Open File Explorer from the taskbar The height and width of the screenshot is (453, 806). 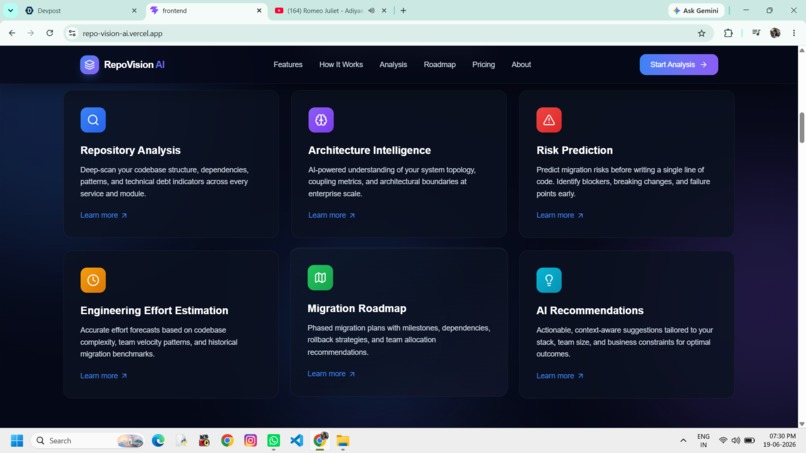[343, 441]
